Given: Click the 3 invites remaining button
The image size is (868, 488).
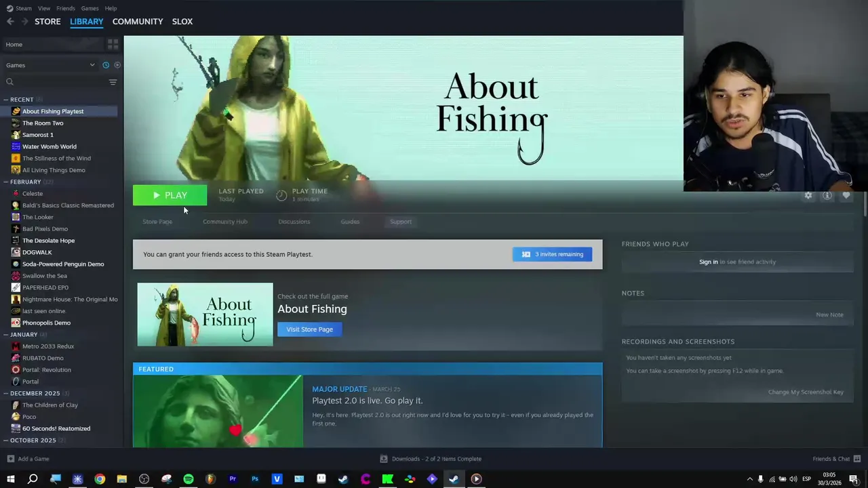Looking at the screenshot, I should coord(552,254).
